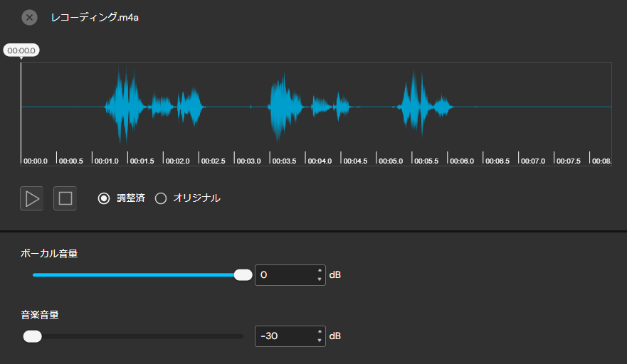
Task: Play the adjusted audio recording
Action: pos(31,198)
